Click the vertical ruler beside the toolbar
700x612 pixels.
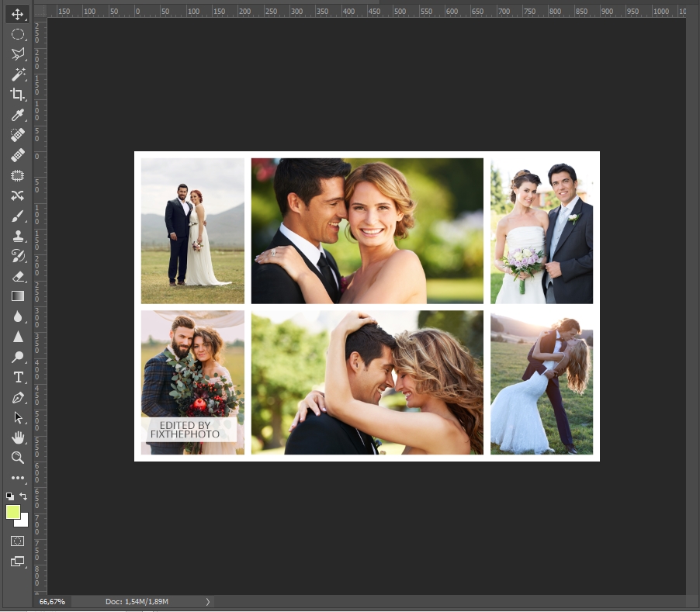click(x=40, y=306)
